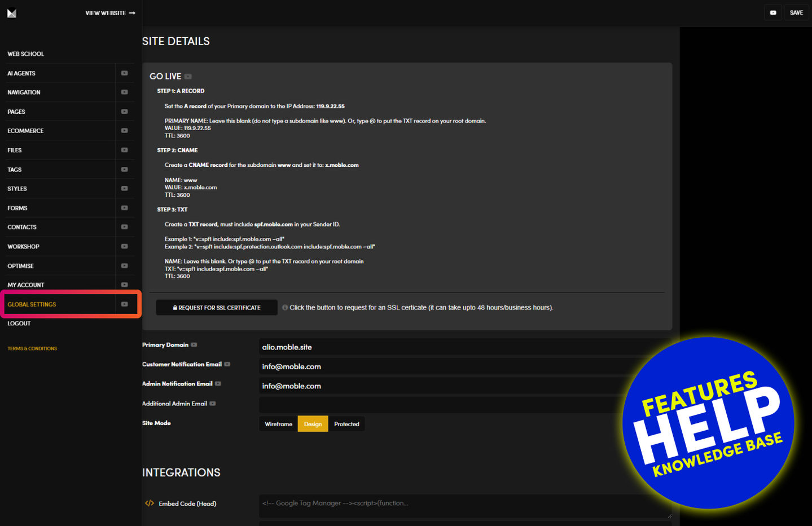The image size is (812, 526).
Task: Open video icon beside Ecommerce
Action: coord(125,131)
